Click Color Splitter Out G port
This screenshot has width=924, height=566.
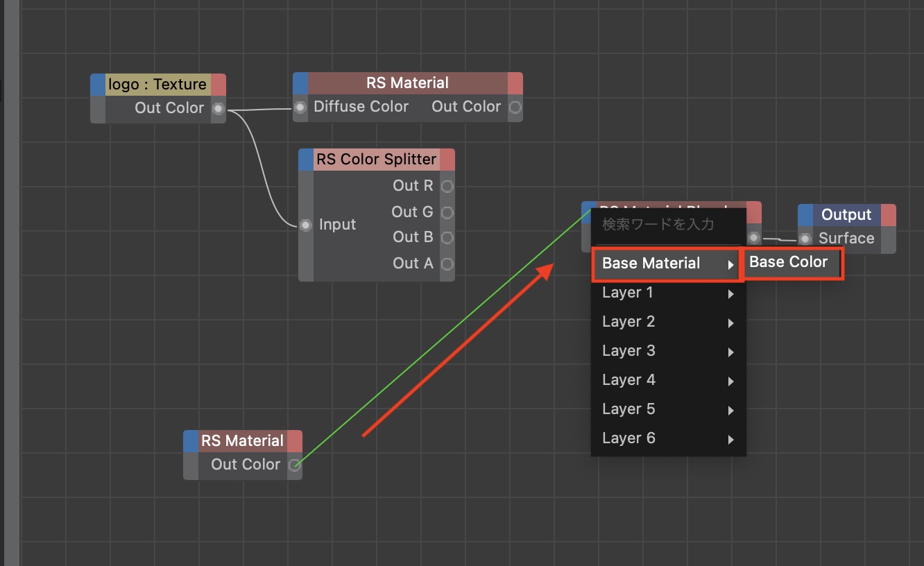tap(447, 212)
